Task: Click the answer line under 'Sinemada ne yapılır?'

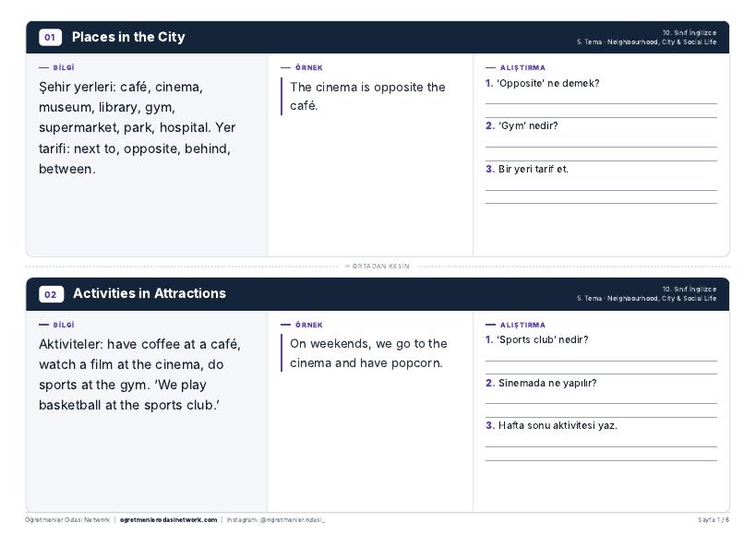Action: click(601, 404)
